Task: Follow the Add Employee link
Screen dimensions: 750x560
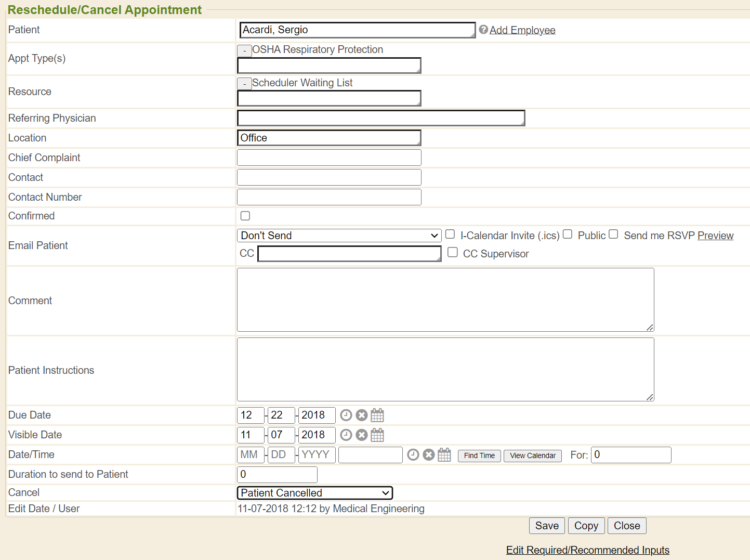Action: pos(522,30)
